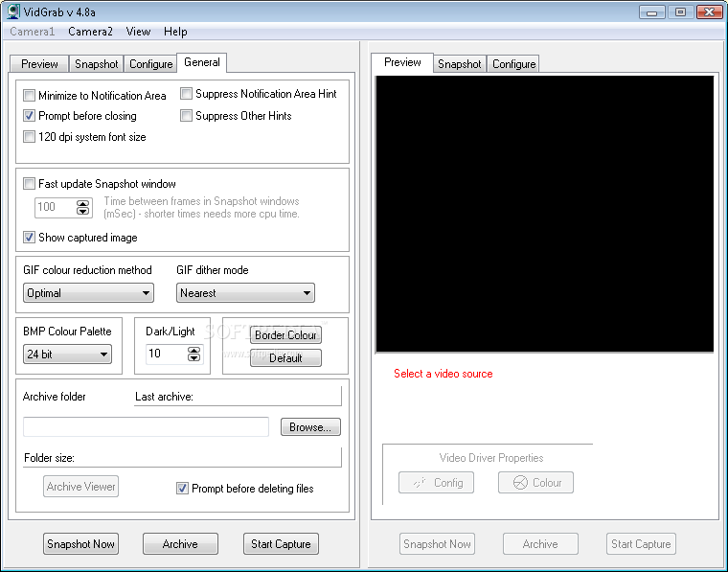Switch to left panel Preview tab
This screenshot has width=728, height=572.
39,64
